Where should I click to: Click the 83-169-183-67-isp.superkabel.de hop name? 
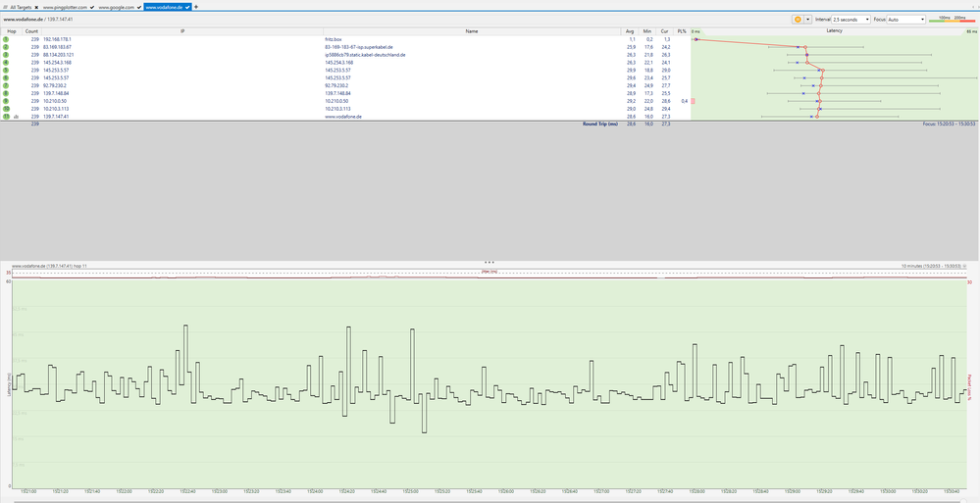359,47
